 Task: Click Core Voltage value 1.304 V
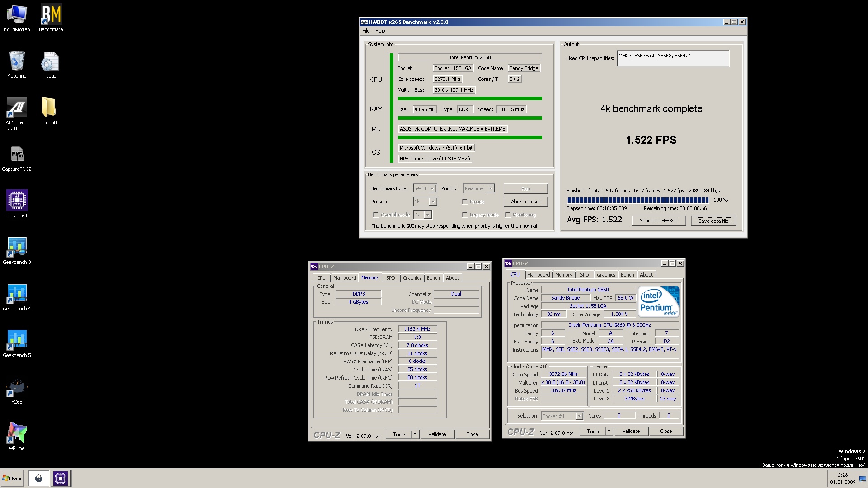[x=619, y=314]
